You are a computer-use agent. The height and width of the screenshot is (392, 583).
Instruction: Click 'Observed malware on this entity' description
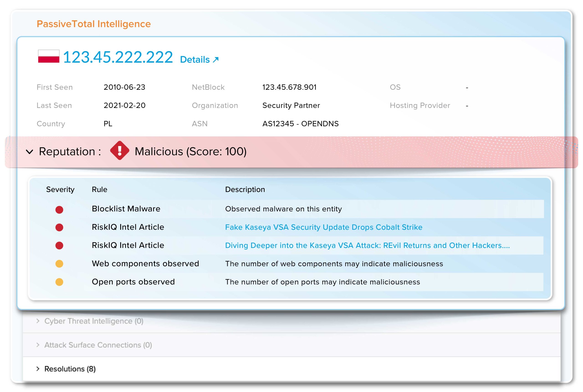[x=283, y=209]
